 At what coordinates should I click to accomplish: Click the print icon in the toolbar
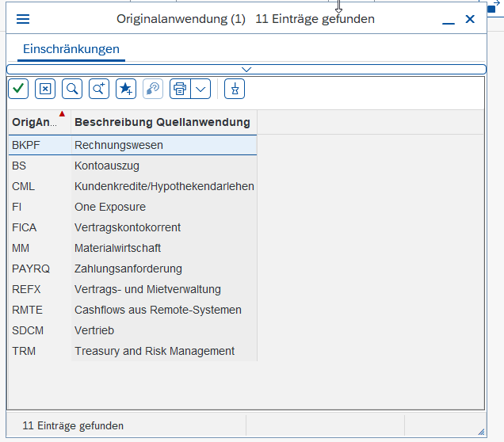click(x=180, y=89)
